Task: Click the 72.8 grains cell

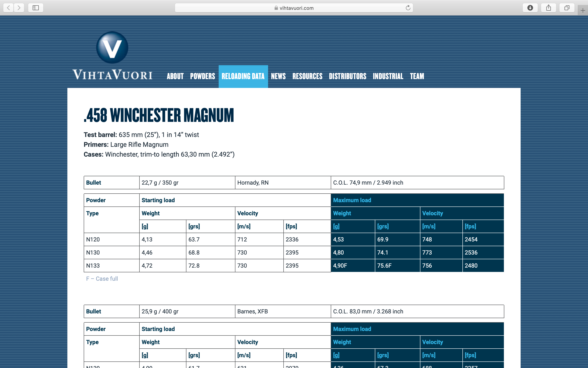Action: [210, 266]
